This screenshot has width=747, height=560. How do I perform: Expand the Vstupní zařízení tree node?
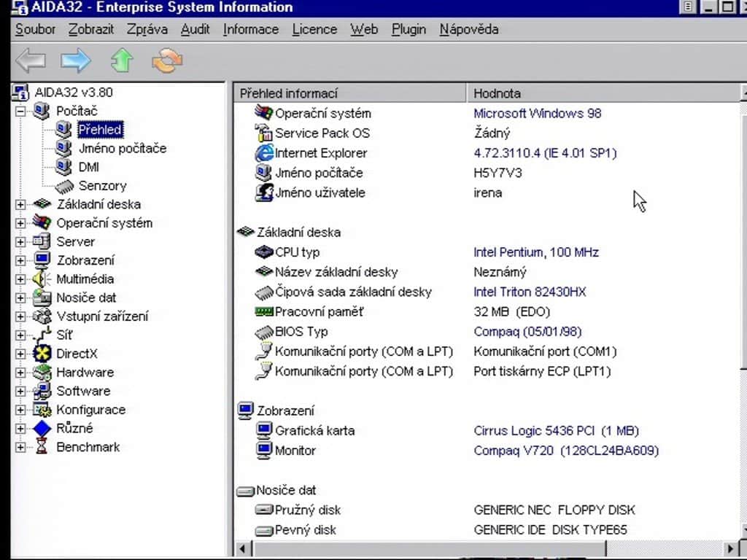point(20,316)
